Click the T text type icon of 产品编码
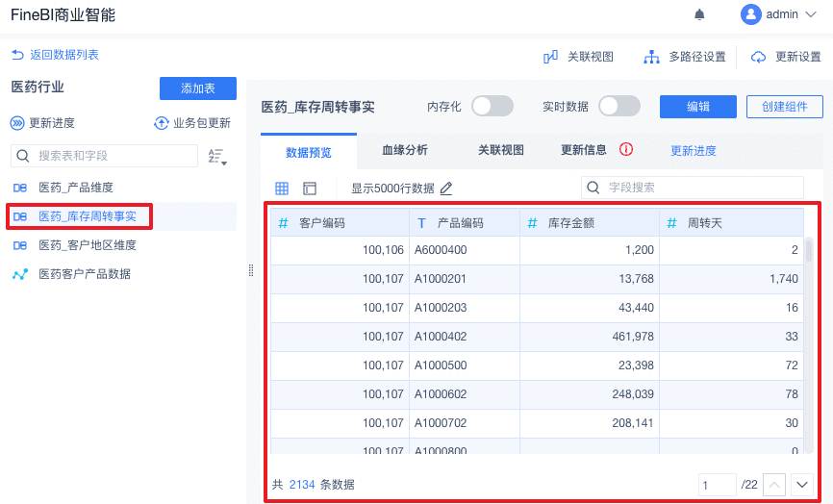This screenshot has width=833, height=504. pyautogui.click(x=421, y=223)
